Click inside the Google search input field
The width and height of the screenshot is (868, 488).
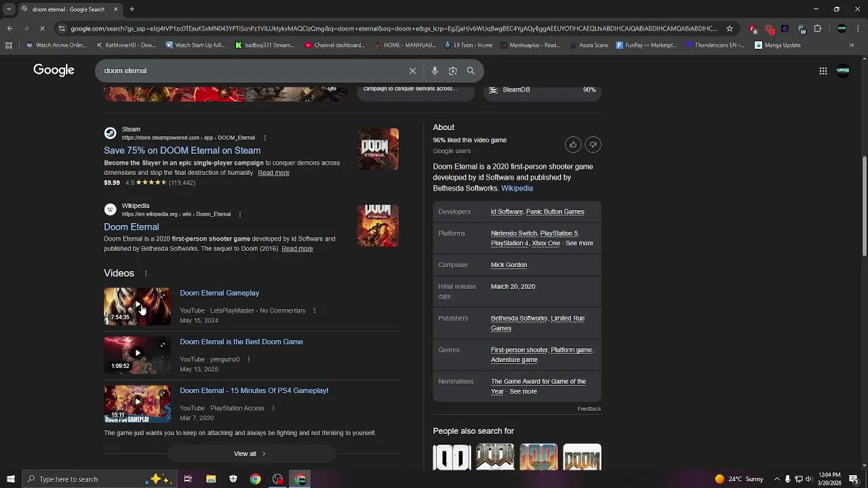251,70
